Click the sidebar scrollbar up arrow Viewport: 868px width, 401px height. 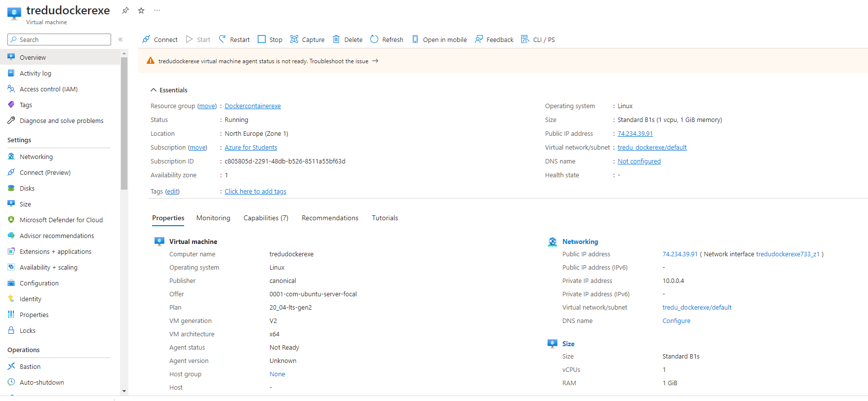click(124, 53)
